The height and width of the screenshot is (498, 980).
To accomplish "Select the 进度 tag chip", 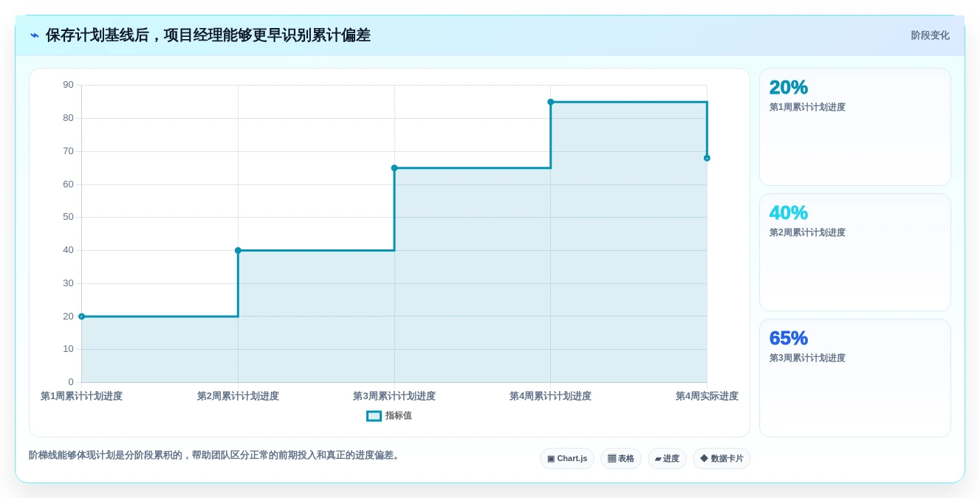I will tap(667, 458).
